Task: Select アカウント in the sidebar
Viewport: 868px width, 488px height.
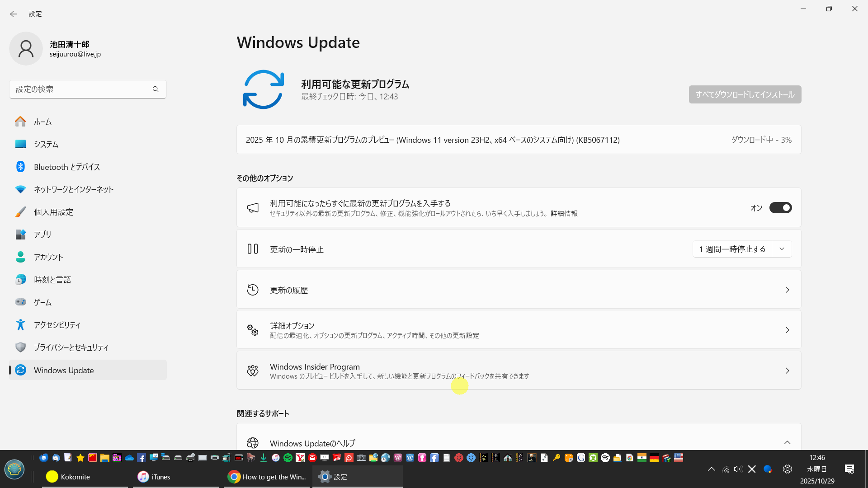Action: point(88,257)
